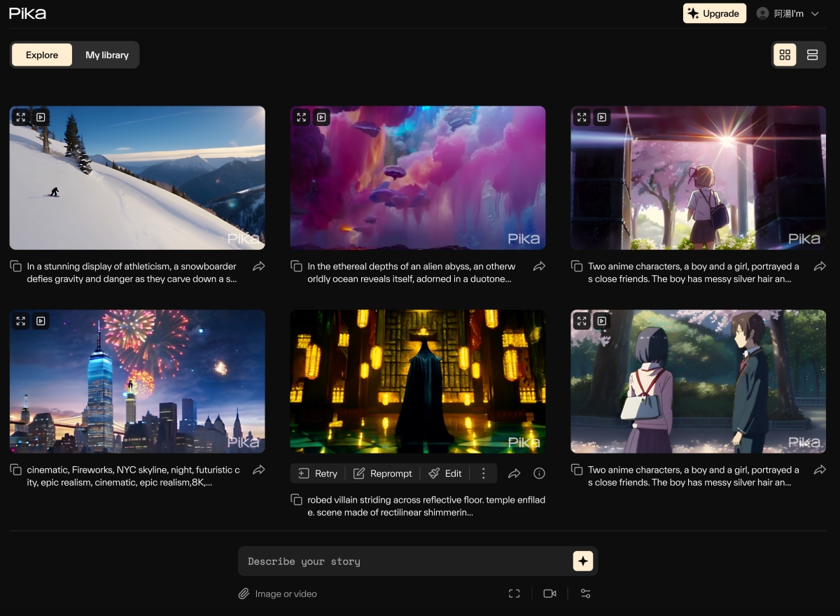Play the NYC fireworks video clip

[x=41, y=321]
